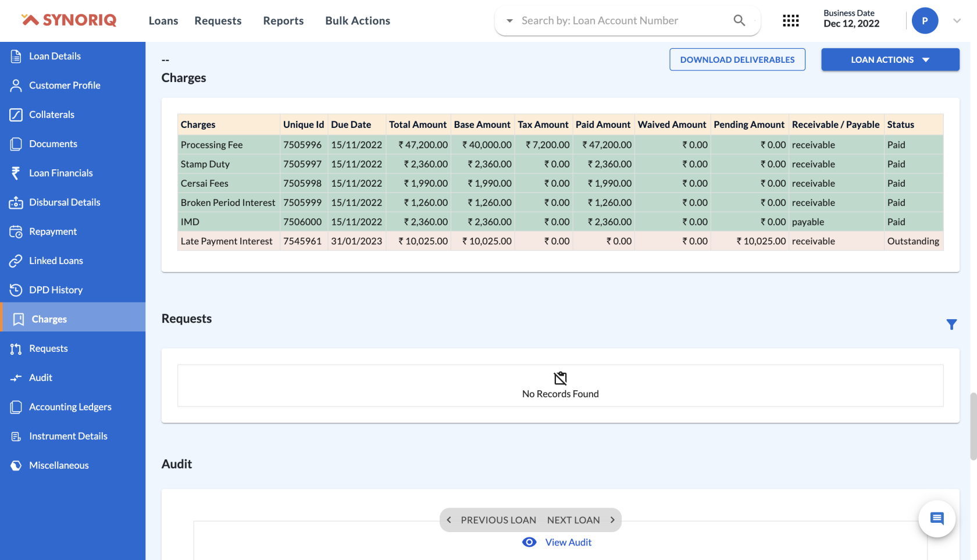
Task: Click due date 31/01/2023
Action: [356, 241]
